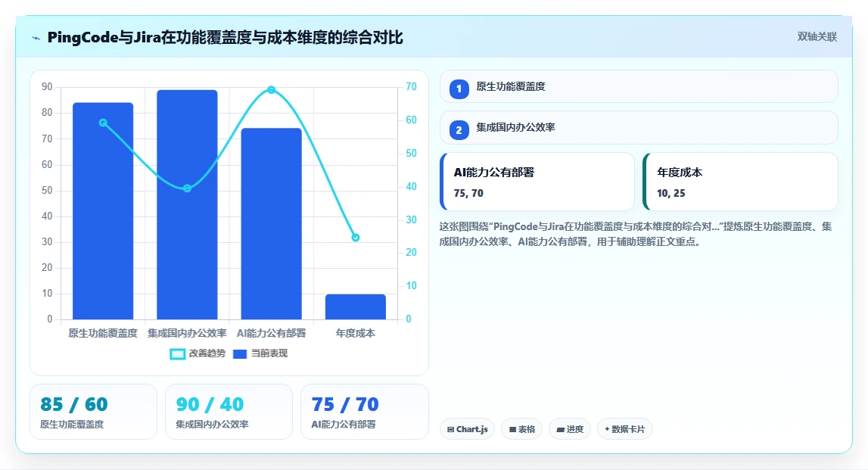Toggle the 改善趋势 legend swatch
The width and height of the screenshot is (868, 470).
tap(177, 354)
